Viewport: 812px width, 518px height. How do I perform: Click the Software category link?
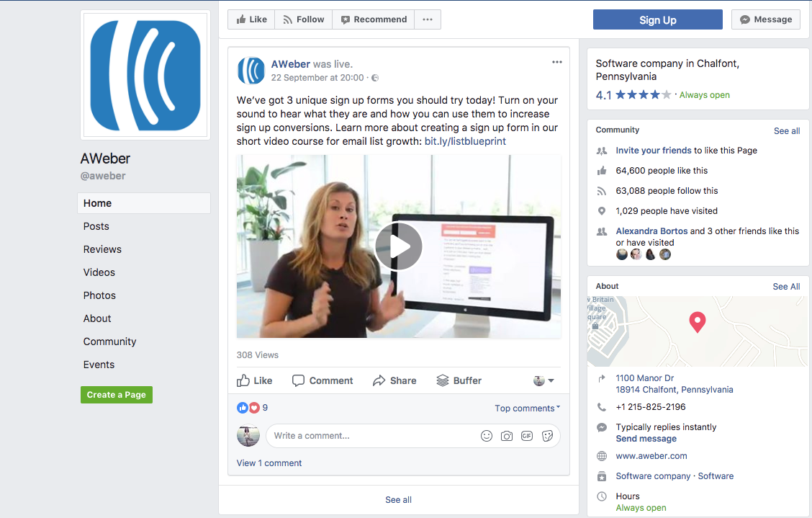pyautogui.click(x=716, y=476)
